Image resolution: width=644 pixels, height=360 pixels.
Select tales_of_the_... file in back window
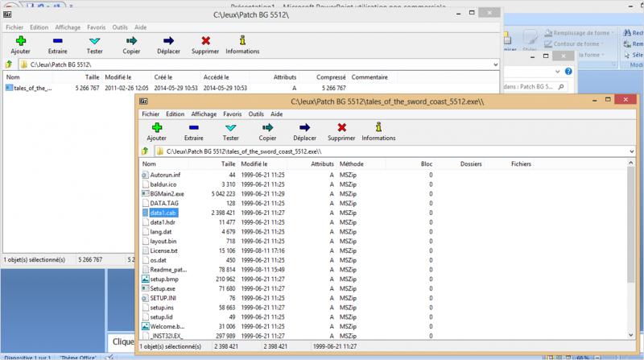click(32, 88)
